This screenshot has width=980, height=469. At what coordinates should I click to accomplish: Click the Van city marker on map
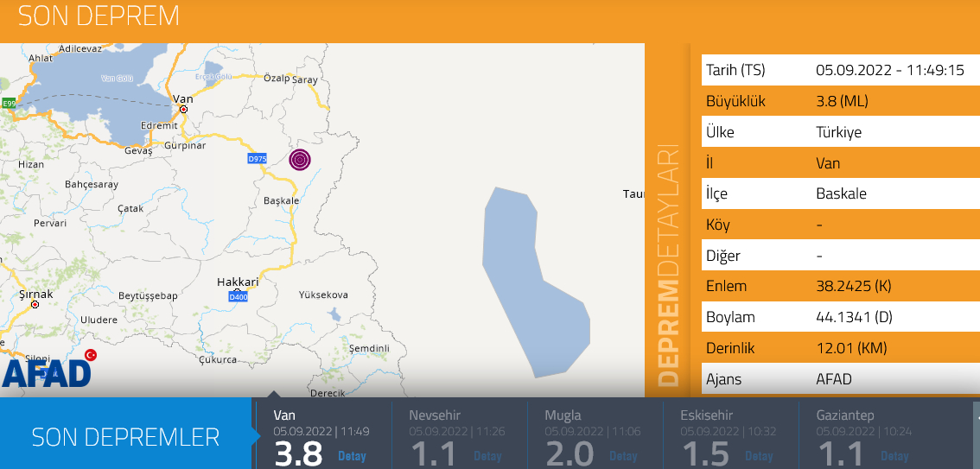[x=183, y=111]
